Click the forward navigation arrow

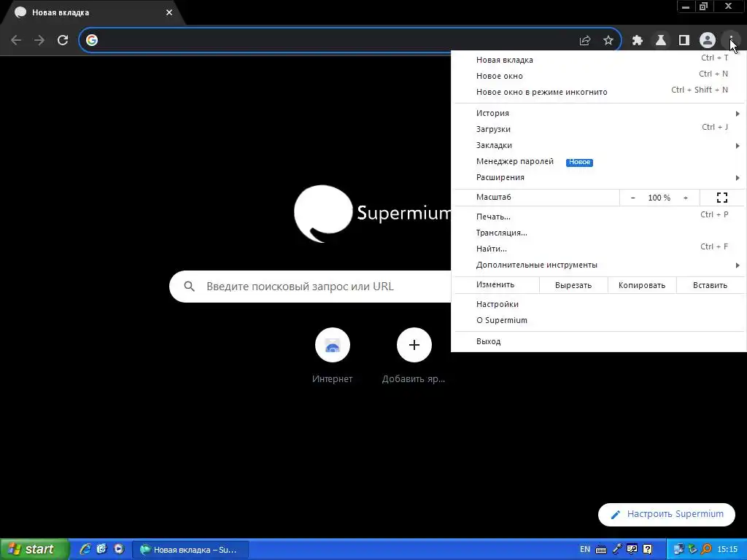[x=39, y=40]
